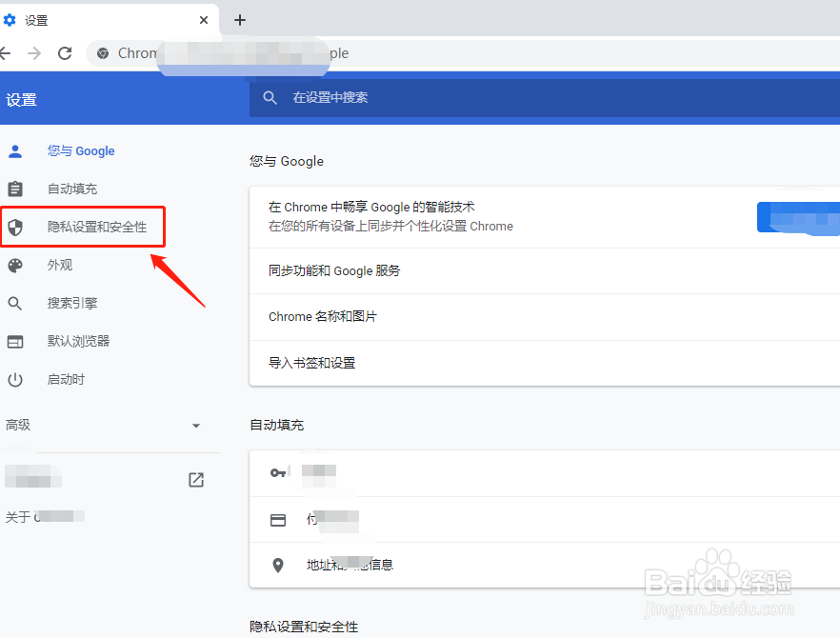
Task: Open 默认浏览器 sidebar item
Action: click(x=78, y=341)
